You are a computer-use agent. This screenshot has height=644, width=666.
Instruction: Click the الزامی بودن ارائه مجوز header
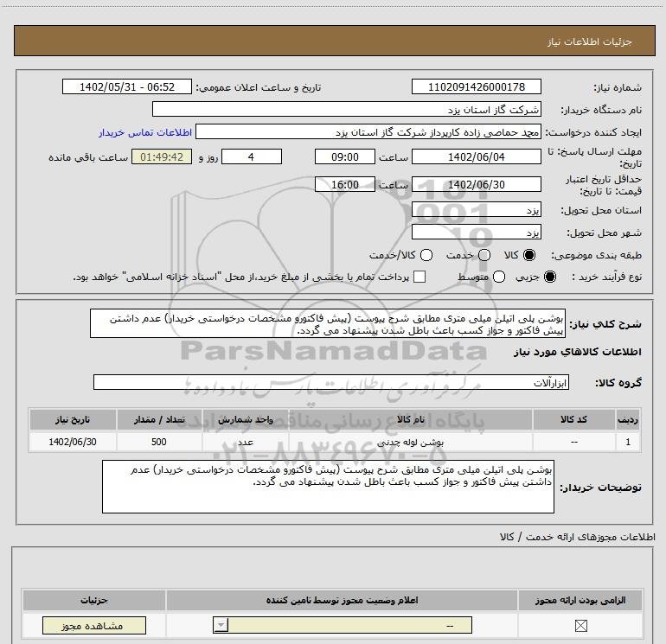pyautogui.click(x=580, y=600)
